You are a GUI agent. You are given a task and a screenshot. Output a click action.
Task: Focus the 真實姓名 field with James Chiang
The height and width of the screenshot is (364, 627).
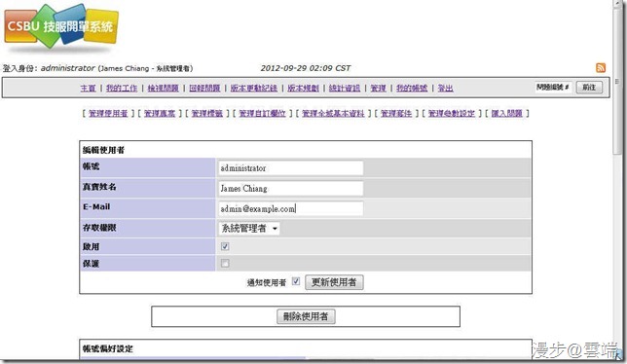coord(291,189)
